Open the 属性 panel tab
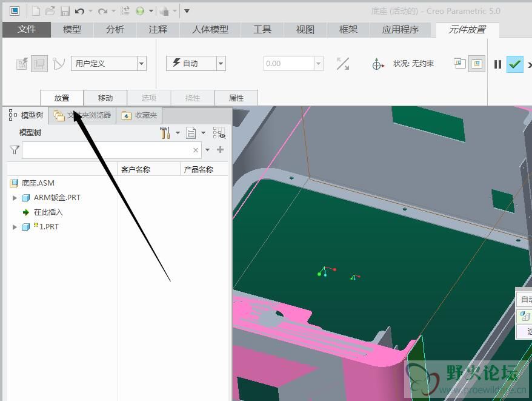This screenshot has width=532, height=401. (236, 98)
